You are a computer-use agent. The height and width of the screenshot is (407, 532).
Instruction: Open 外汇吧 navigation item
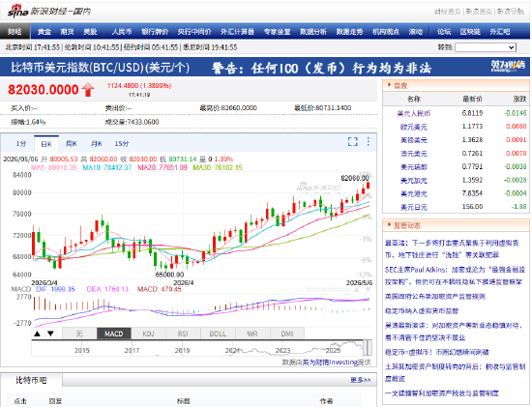pyautogui.click(x=500, y=32)
